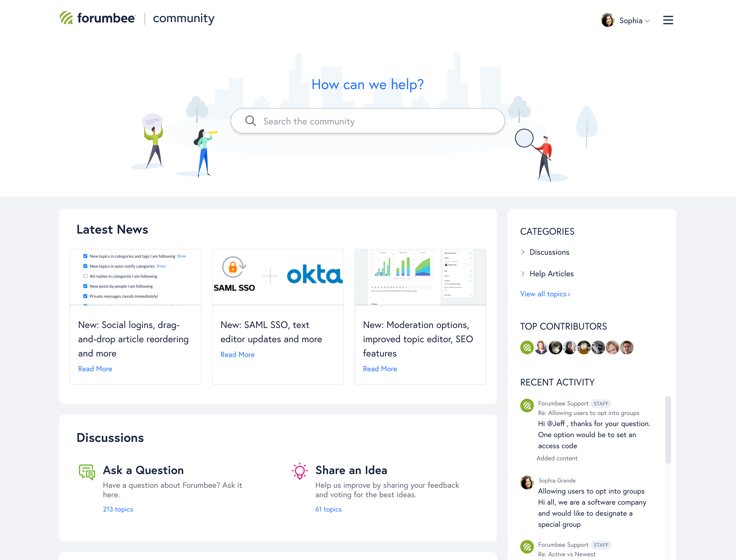Open the hamburger navigation menu
The height and width of the screenshot is (560, 736).
(x=668, y=20)
